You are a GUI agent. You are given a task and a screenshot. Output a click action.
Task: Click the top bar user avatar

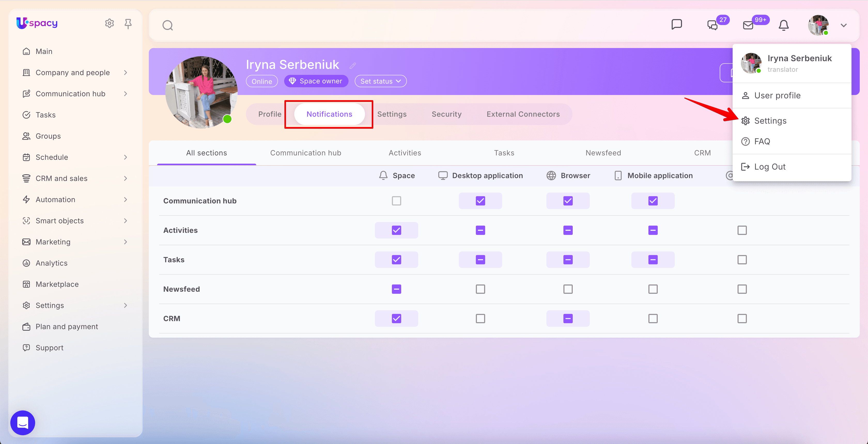pyautogui.click(x=818, y=25)
